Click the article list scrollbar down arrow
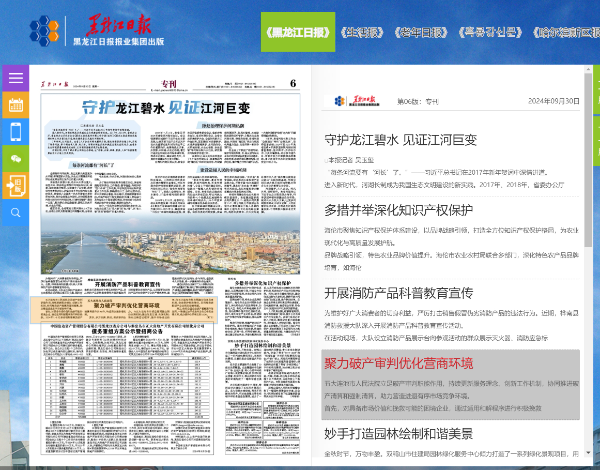This screenshot has height=470, width=600. pyautogui.click(x=588, y=453)
